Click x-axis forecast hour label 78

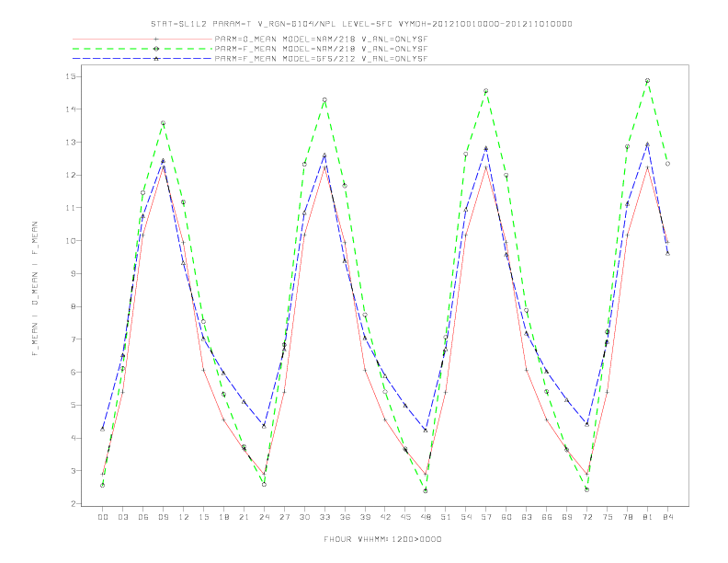627,517
